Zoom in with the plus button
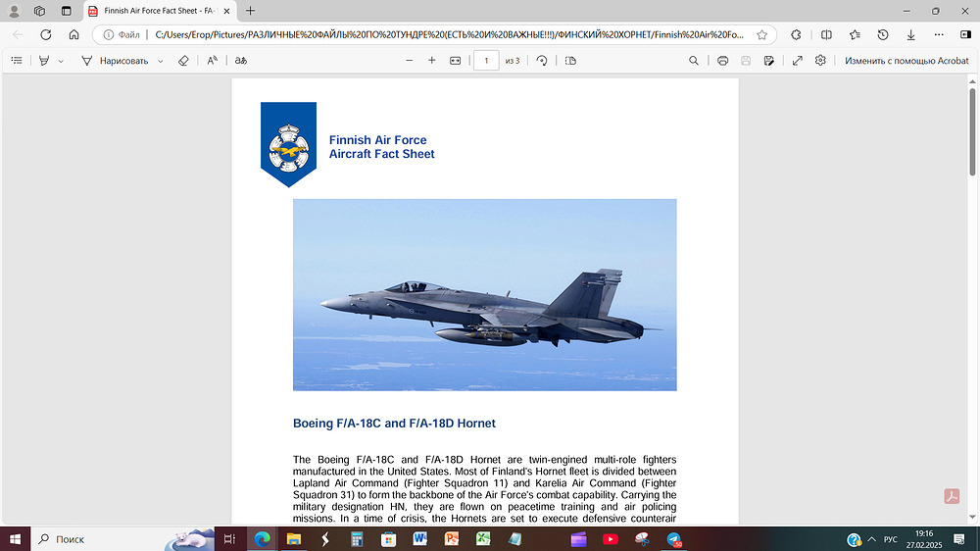This screenshot has width=980, height=551. point(432,61)
